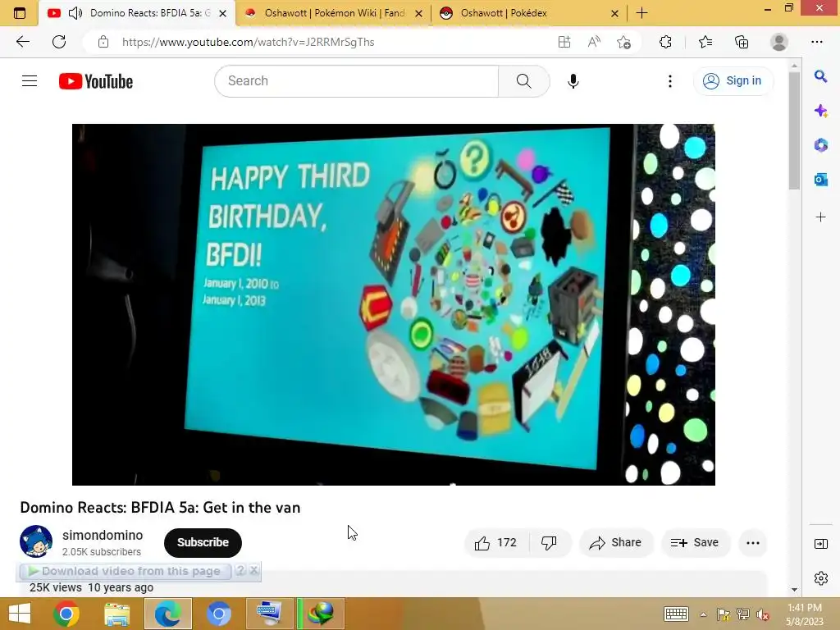
Task: Open the simondomino channel name link
Action: [103, 535]
